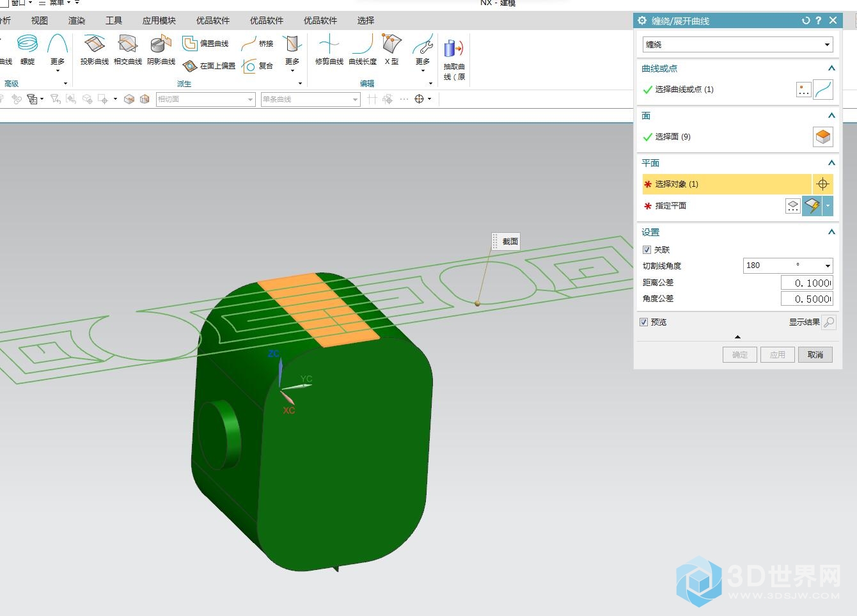Collapse dialog using bottom triangle arrow
857x616 pixels.
[x=737, y=336]
